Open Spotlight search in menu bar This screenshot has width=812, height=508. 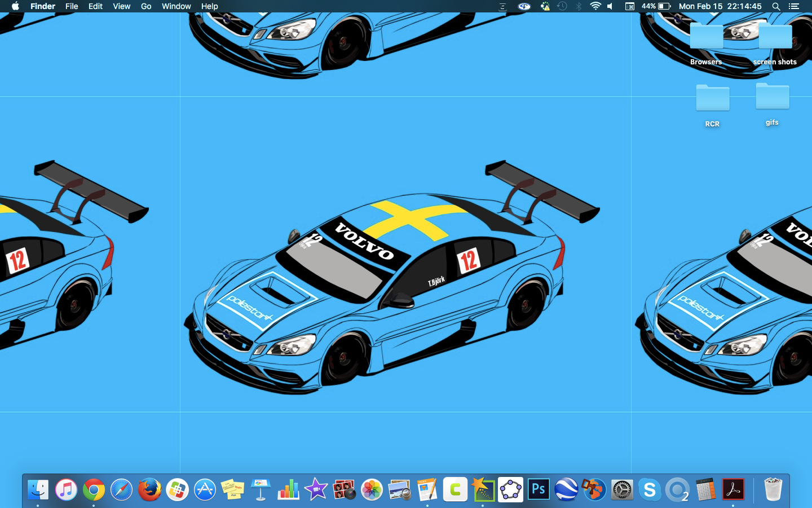point(776,6)
